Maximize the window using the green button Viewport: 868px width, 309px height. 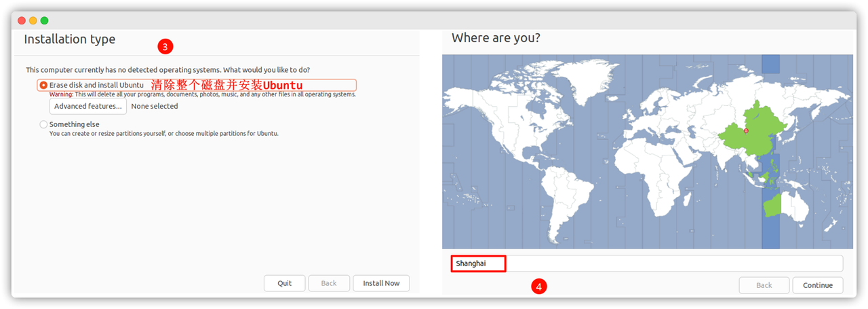pyautogui.click(x=45, y=21)
